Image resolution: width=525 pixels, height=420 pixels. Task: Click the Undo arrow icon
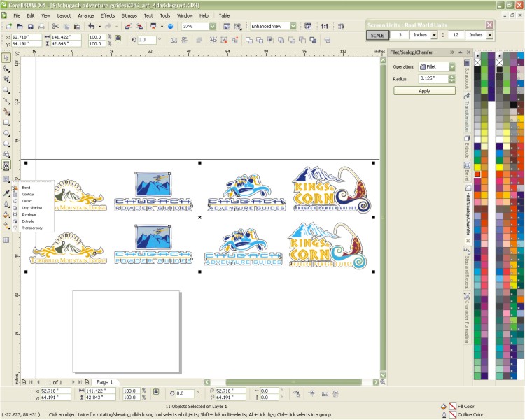coord(92,26)
